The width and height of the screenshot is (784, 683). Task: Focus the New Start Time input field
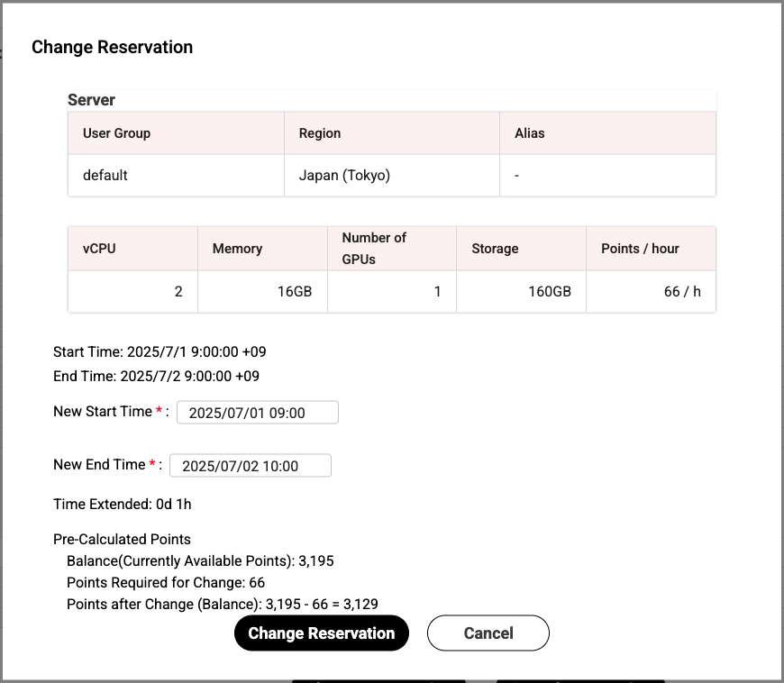pos(257,413)
